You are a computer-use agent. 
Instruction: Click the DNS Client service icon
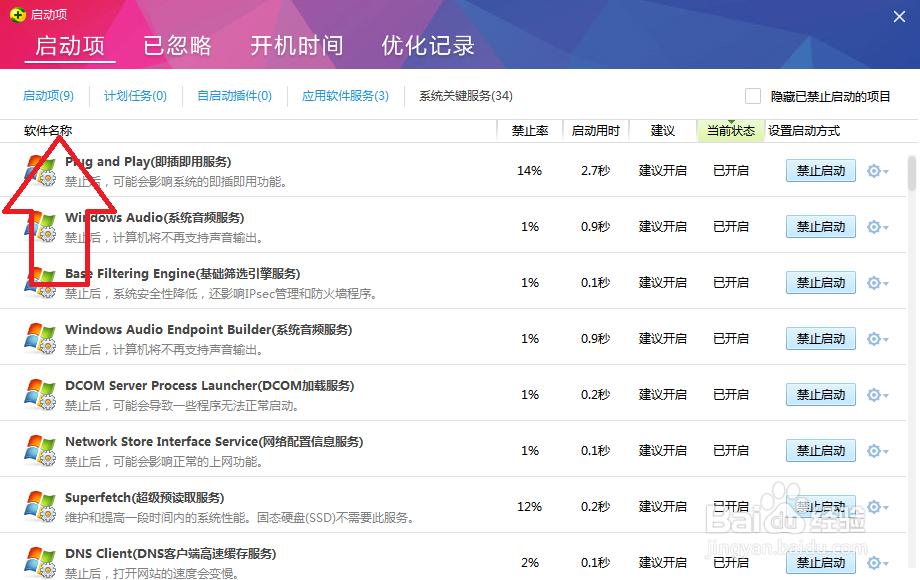(x=40, y=563)
